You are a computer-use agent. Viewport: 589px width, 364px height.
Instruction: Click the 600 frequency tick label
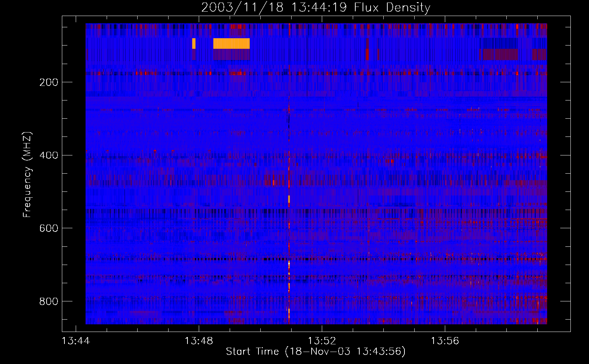[x=49, y=228]
